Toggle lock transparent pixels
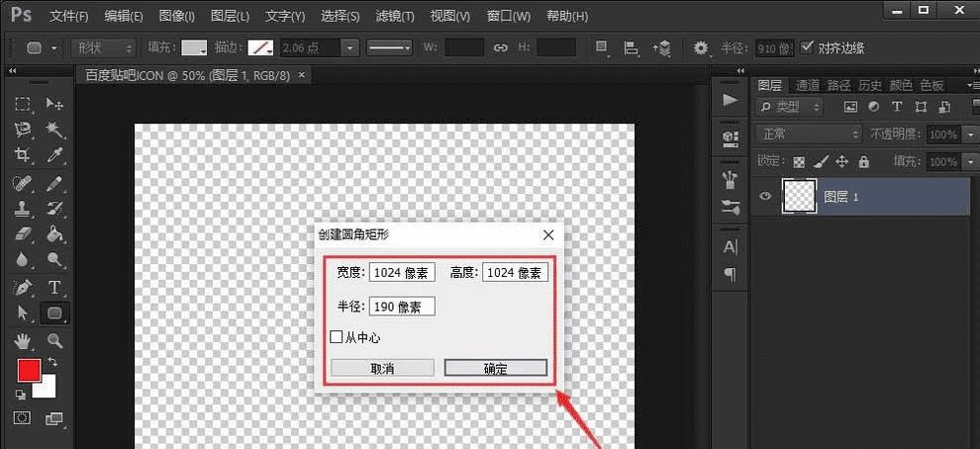The width and height of the screenshot is (980, 449). coord(799,162)
